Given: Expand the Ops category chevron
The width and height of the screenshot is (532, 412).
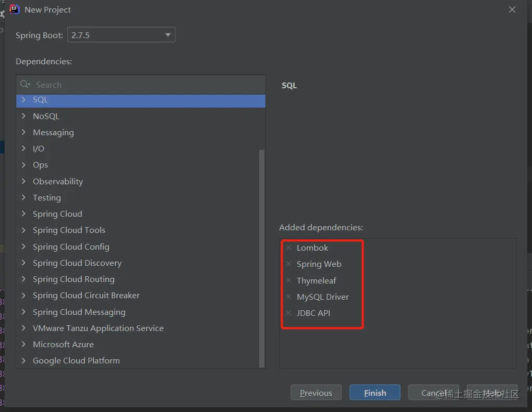Looking at the screenshot, I should pos(23,164).
